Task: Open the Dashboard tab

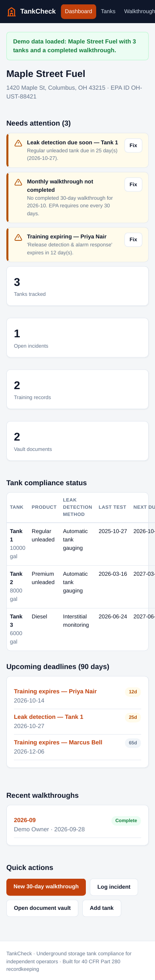Action: (79, 12)
